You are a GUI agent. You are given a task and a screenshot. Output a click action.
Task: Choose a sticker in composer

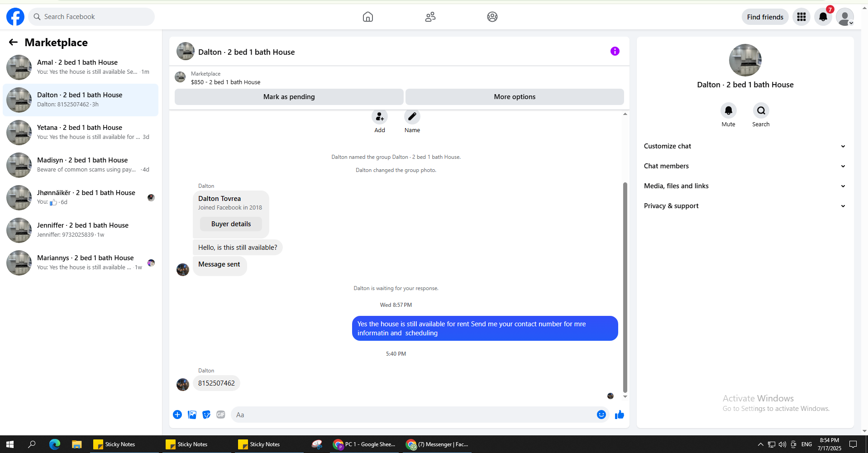[x=206, y=415]
